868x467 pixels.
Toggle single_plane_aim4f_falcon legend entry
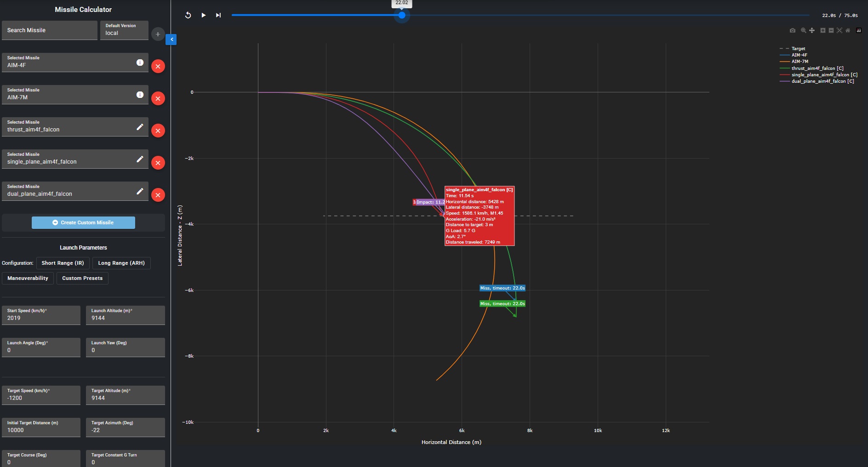824,75
